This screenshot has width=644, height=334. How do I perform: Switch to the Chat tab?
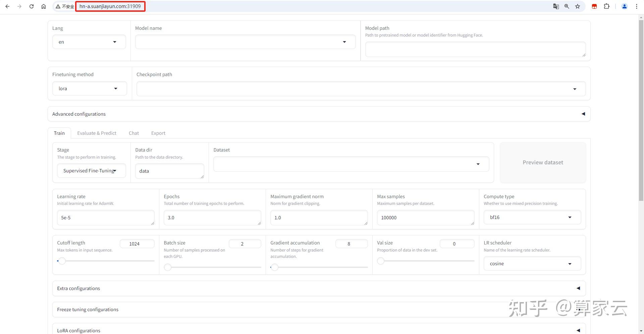(x=134, y=133)
